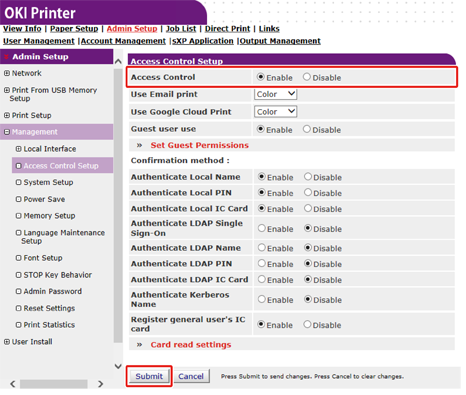Open the Paper Setup tab
Viewport: 466px width, 395px height.
point(74,29)
